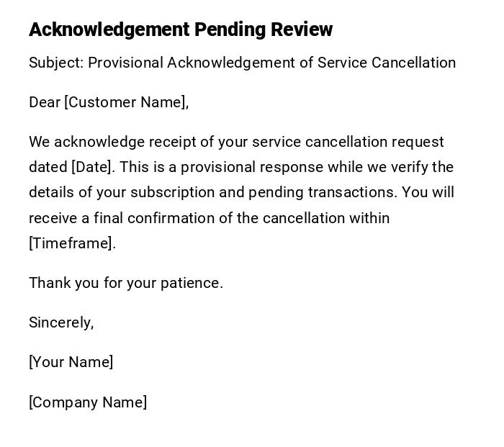This screenshot has height=447, width=504.
Task: Select the [Customer Name] placeholder
Action: pyautogui.click(x=126, y=102)
